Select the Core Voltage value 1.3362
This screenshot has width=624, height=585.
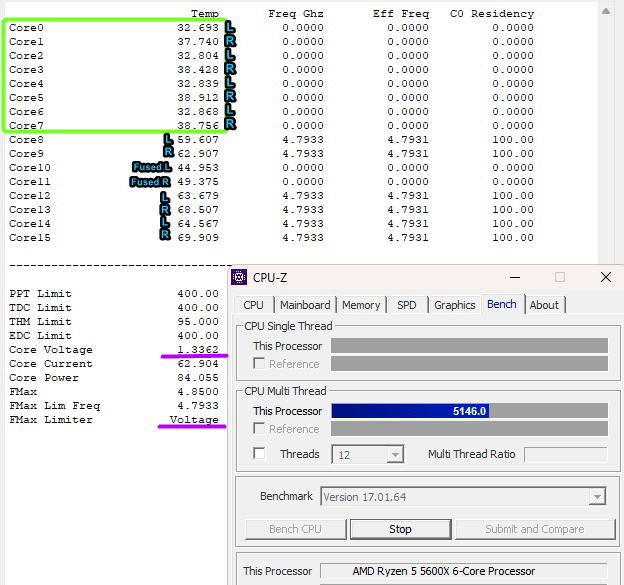[x=198, y=349]
